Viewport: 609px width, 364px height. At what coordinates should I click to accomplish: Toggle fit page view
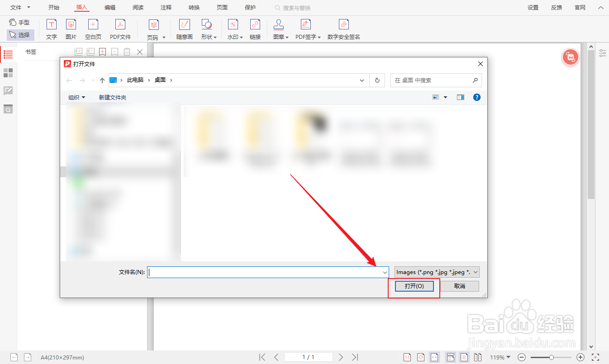(421, 357)
